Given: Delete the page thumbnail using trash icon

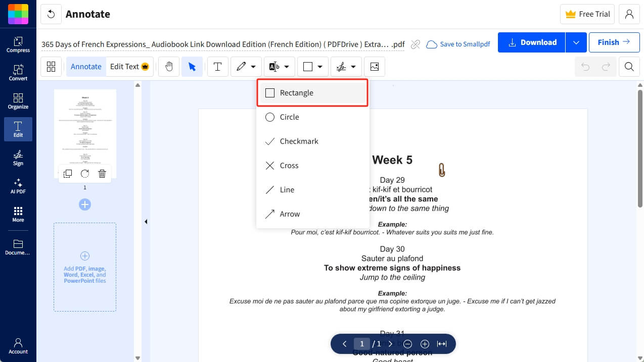Looking at the screenshot, I should [x=102, y=173].
